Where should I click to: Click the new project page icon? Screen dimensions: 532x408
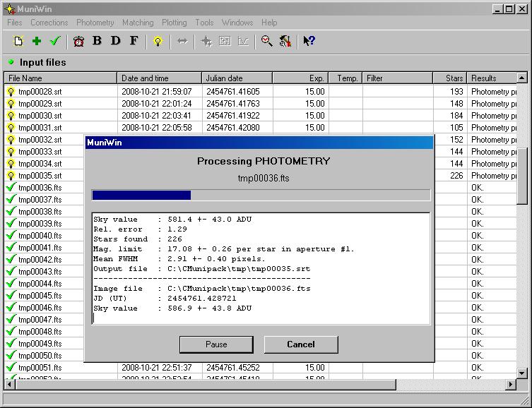18,41
